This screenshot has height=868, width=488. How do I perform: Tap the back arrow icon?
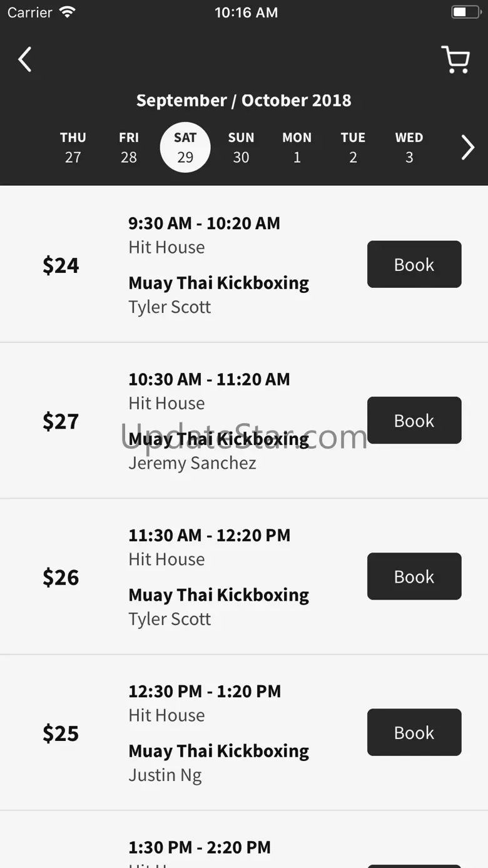24,59
